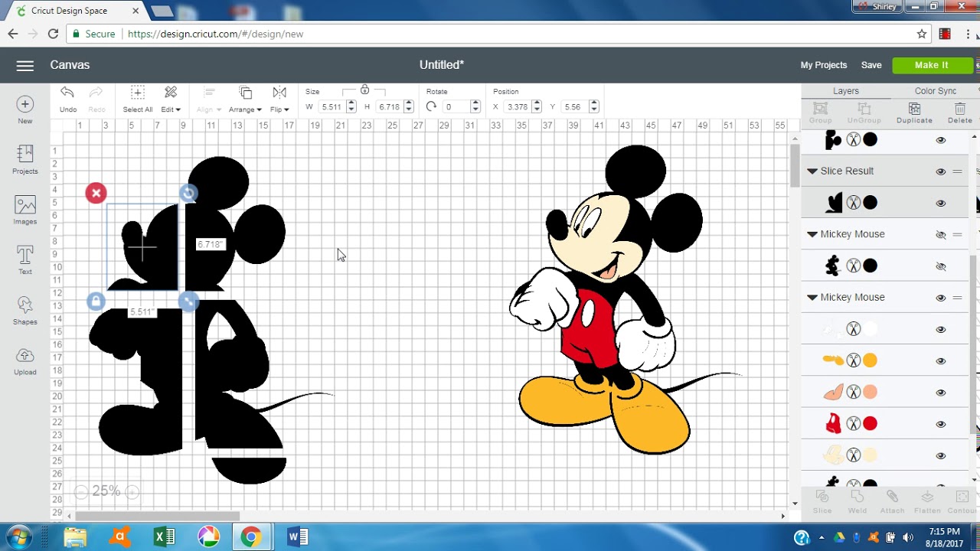Hide the Slice Result group
The image size is (980, 551).
(940, 171)
